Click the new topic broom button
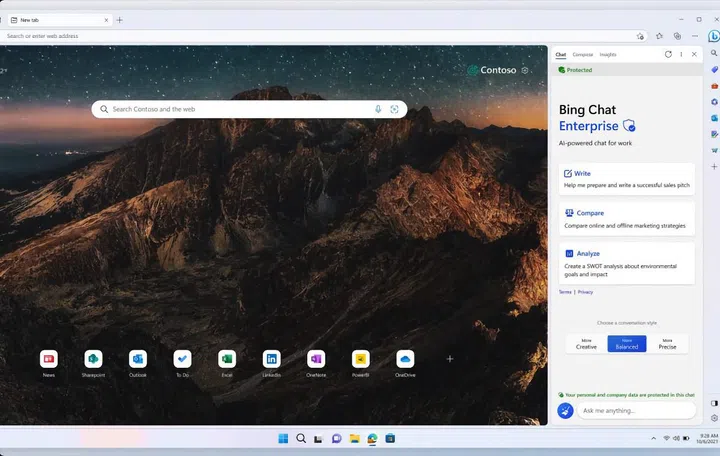The width and height of the screenshot is (720, 456). point(565,411)
